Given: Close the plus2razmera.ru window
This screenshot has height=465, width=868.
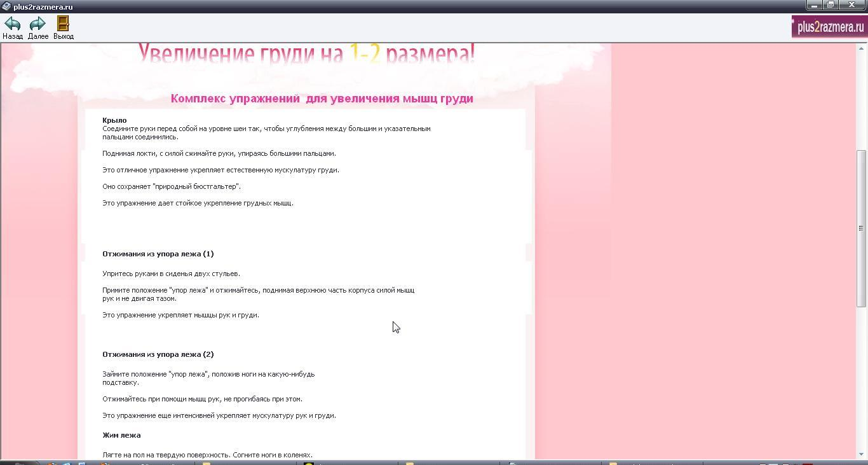Looking at the screenshot, I should (853, 5).
